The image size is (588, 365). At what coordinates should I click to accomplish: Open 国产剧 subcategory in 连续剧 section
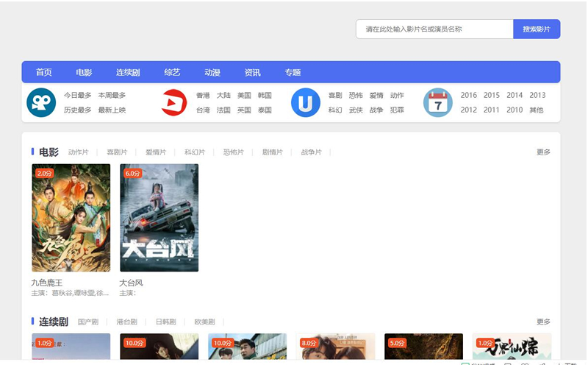point(88,322)
